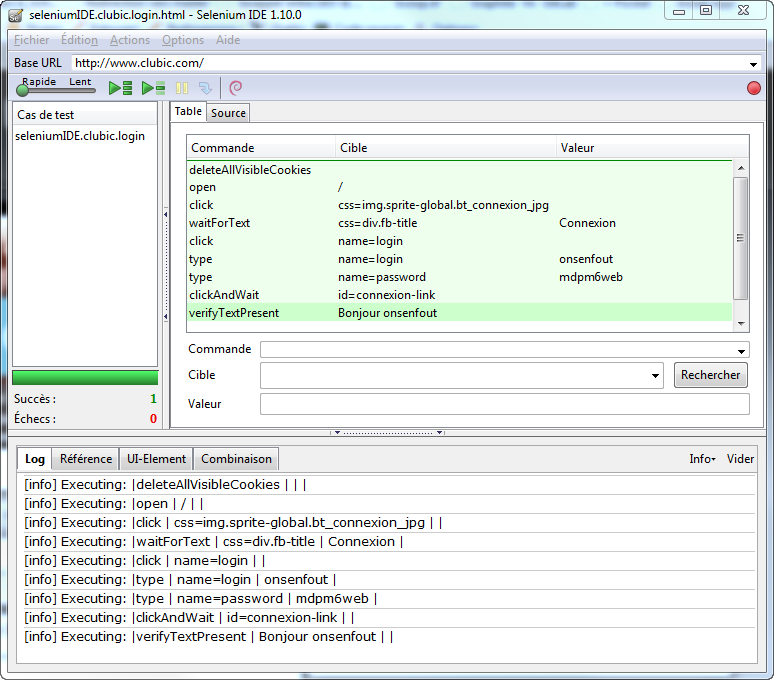Click Vider to clear the log
The width and height of the screenshot is (774, 680).
[740, 459]
